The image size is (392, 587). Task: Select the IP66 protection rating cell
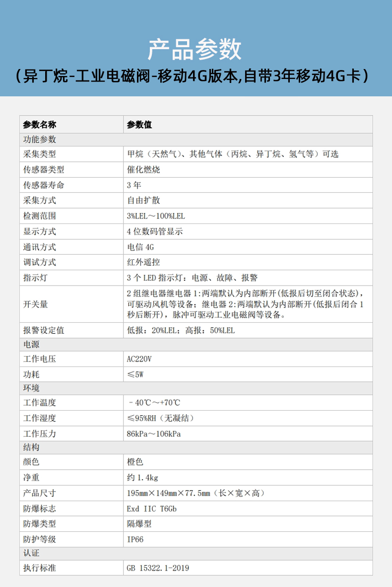point(135,539)
